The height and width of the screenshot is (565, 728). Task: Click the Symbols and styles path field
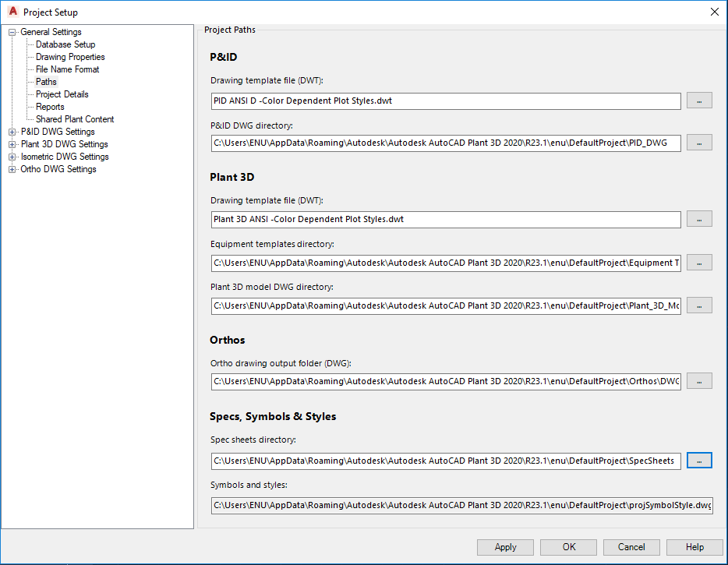(x=462, y=505)
